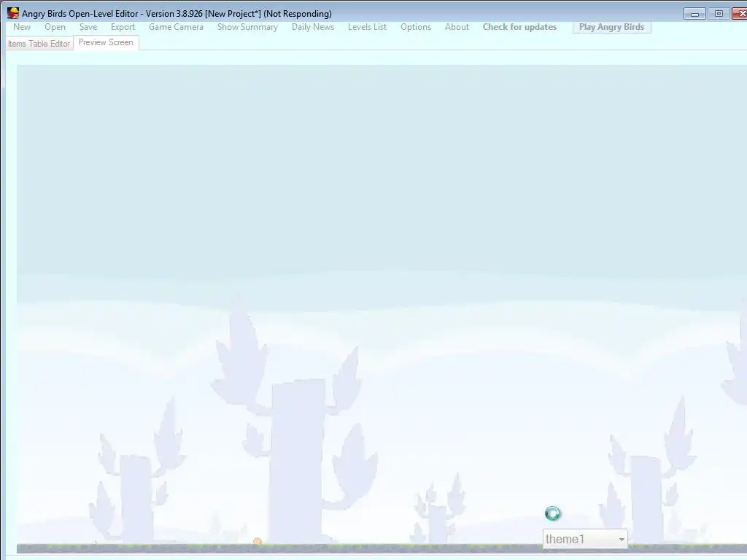Open the Open menu item

click(55, 27)
